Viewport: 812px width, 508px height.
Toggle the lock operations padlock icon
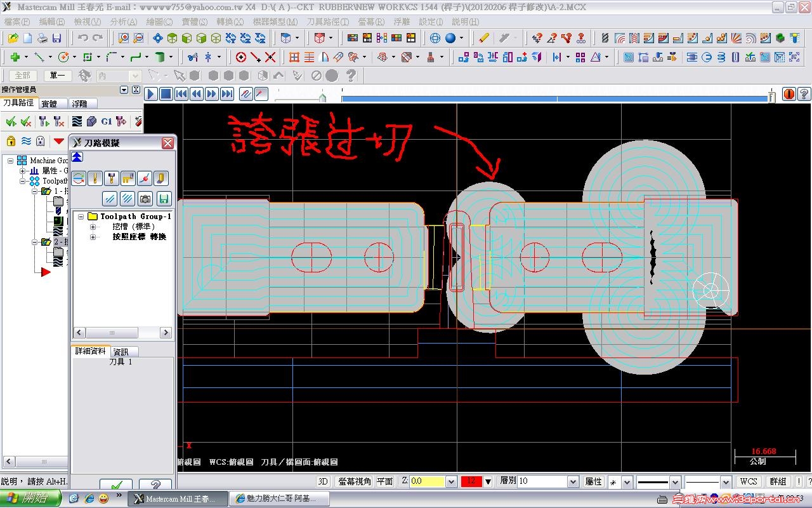click(x=11, y=140)
